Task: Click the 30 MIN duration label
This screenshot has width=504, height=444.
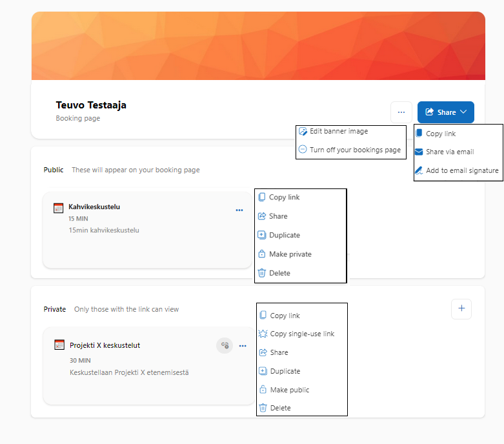Action: (x=80, y=360)
